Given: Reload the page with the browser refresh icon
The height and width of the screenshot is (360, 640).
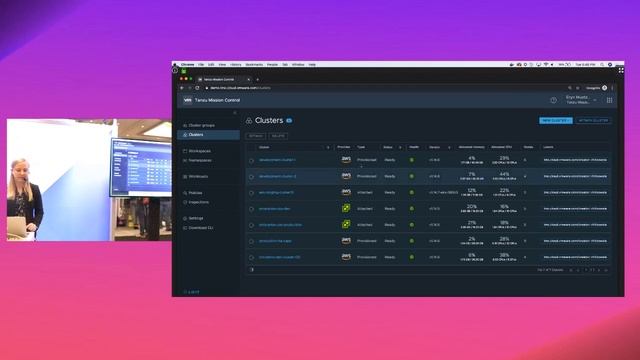Looking at the screenshot, I should (198, 88).
